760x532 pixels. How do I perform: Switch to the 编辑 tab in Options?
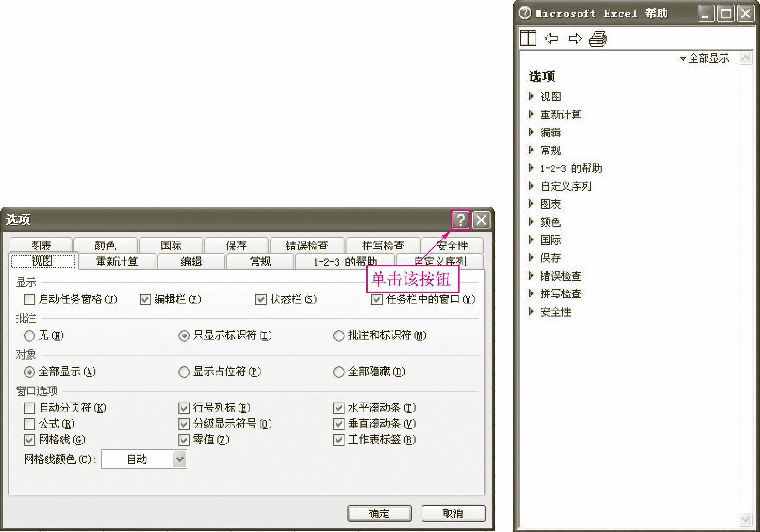pos(191,261)
